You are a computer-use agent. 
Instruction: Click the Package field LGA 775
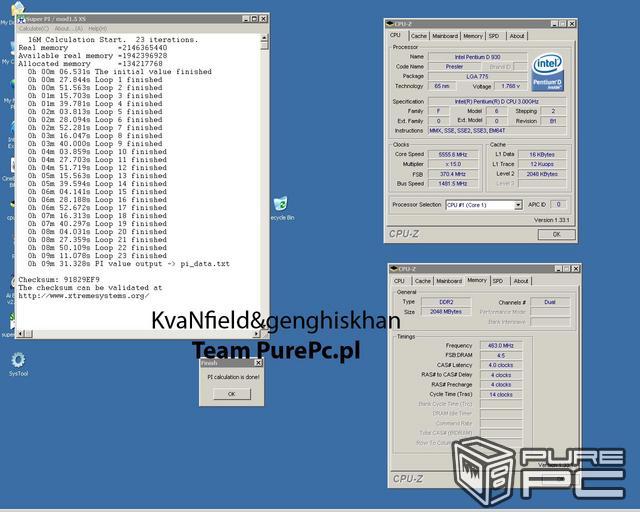(477, 76)
